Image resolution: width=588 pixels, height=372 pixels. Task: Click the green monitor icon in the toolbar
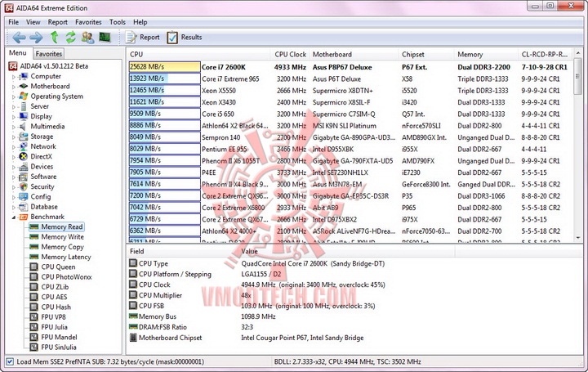click(105, 37)
